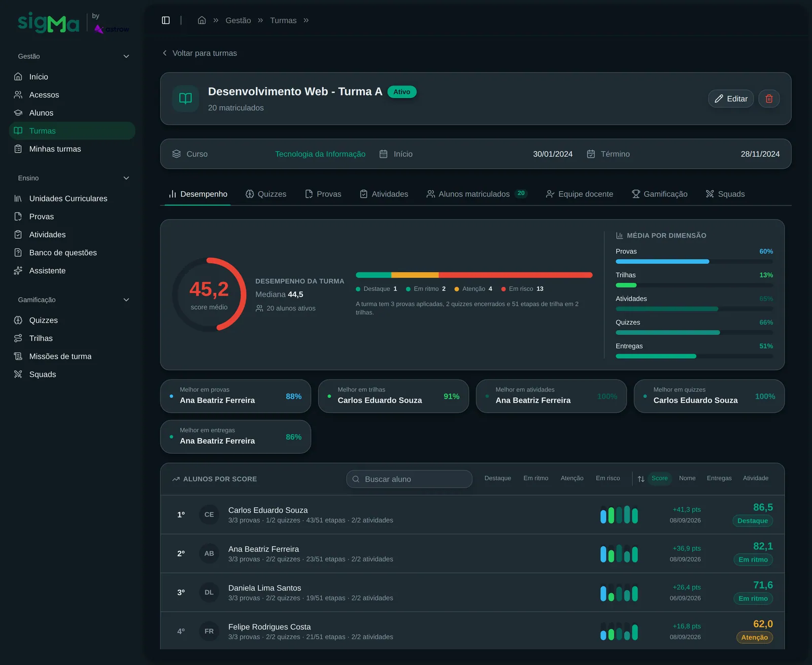The width and height of the screenshot is (812, 665).
Task: Sort students by Score
Action: tap(659, 478)
